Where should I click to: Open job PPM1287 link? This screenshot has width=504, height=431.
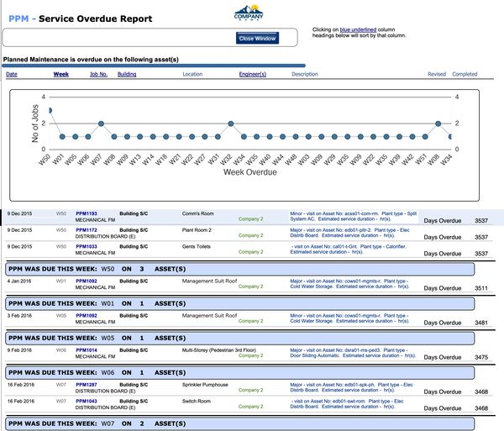pyautogui.click(x=87, y=384)
